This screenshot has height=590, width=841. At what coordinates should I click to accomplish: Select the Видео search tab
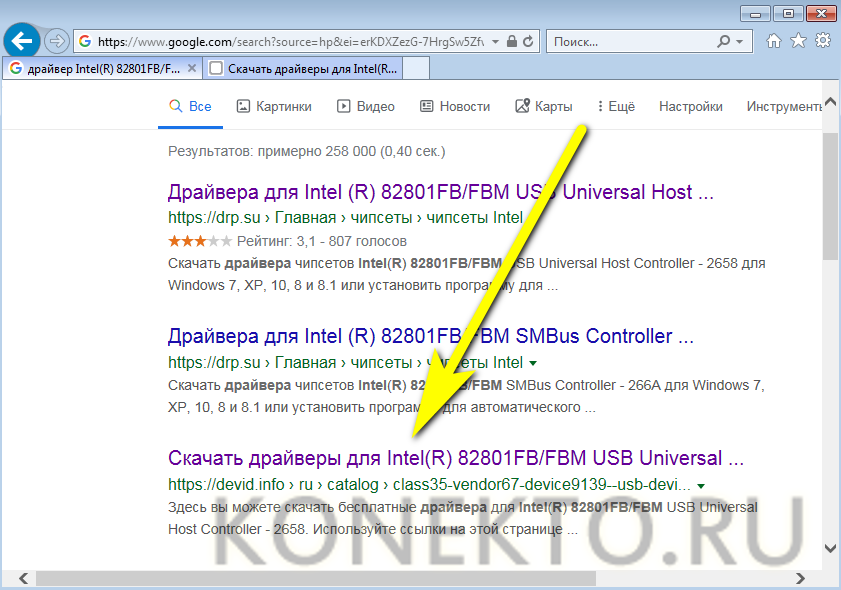(x=366, y=106)
